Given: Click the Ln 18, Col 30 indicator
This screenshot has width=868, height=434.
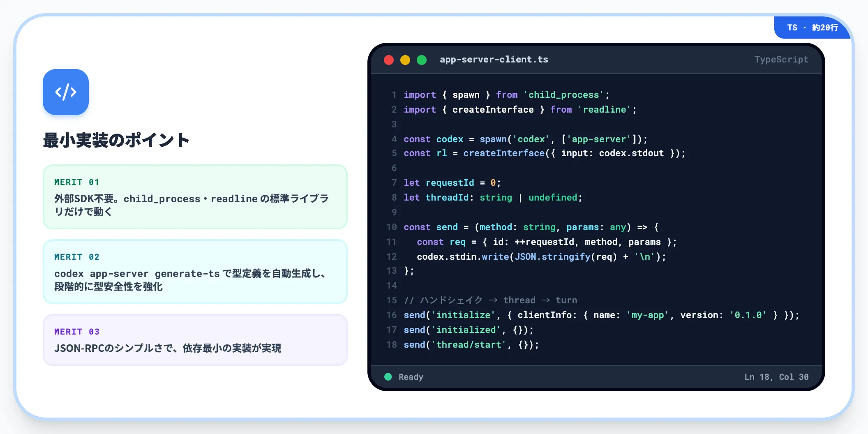Looking at the screenshot, I should (x=776, y=377).
